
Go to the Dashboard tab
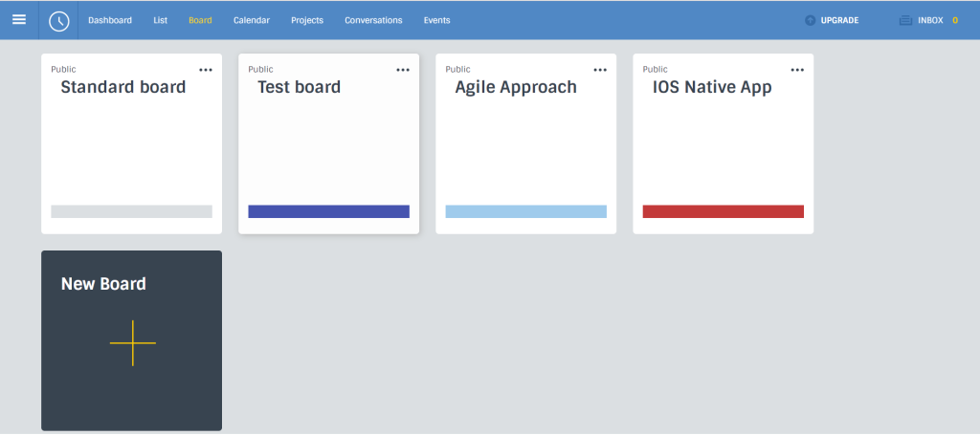point(110,20)
